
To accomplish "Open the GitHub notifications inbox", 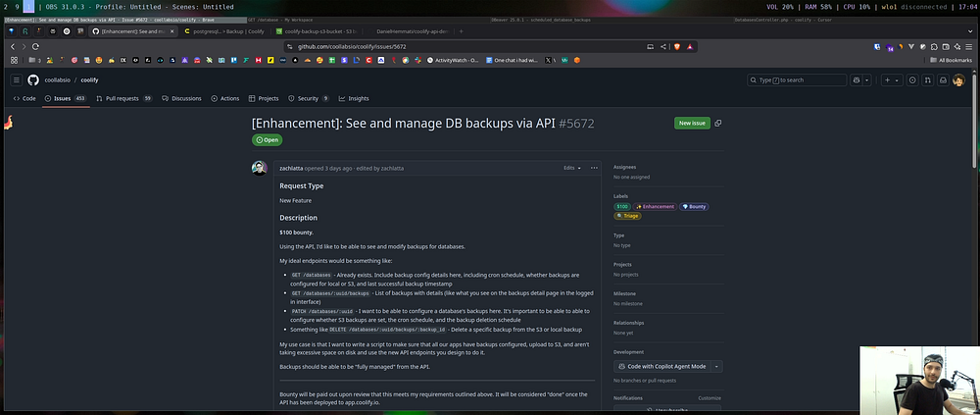I will coord(943,80).
